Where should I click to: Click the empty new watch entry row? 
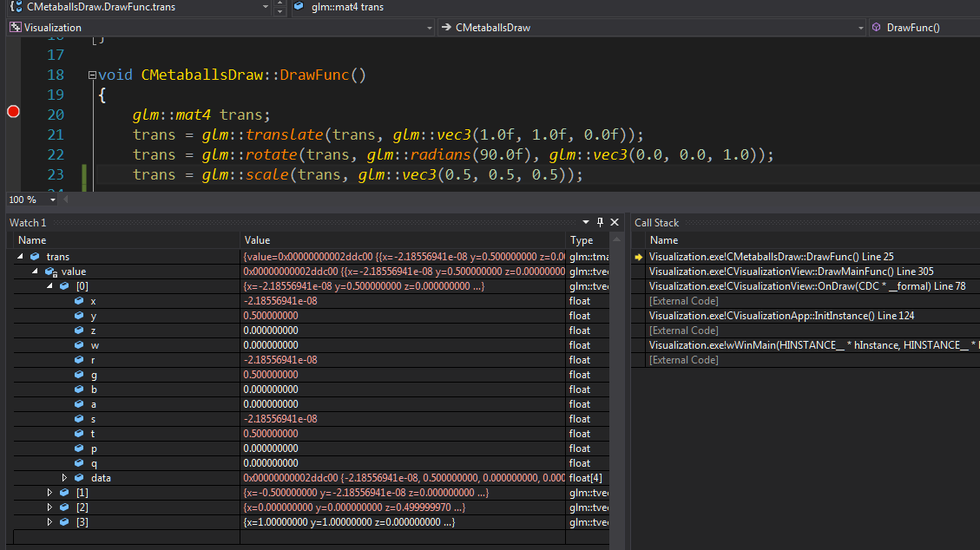point(122,537)
